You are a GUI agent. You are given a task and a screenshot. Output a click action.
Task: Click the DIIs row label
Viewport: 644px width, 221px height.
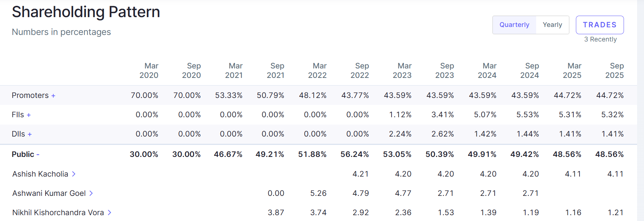coord(18,134)
